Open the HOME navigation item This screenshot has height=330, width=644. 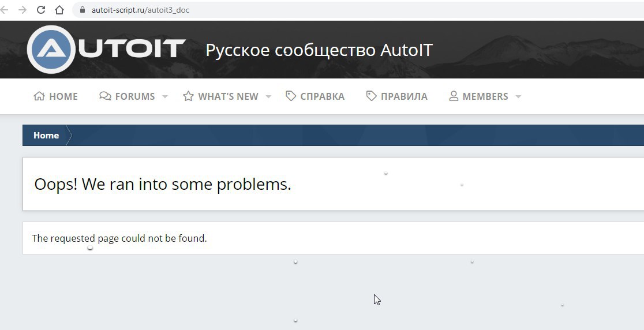[x=63, y=96]
